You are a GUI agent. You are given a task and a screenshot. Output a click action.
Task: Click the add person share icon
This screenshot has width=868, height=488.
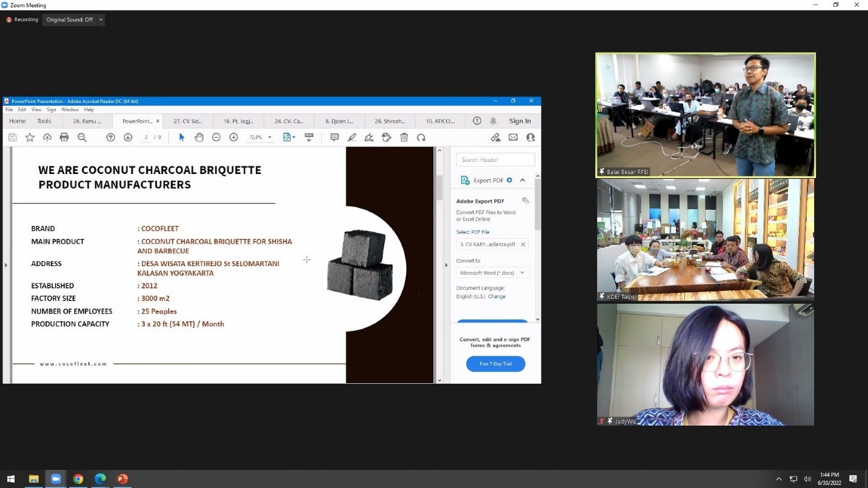click(x=530, y=138)
